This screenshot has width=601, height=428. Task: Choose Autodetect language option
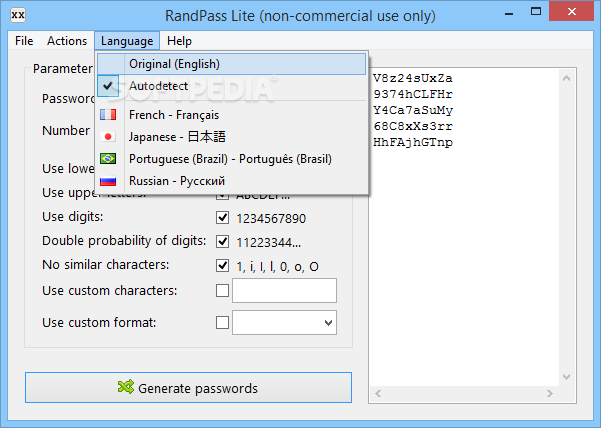click(x=232, y=85)
